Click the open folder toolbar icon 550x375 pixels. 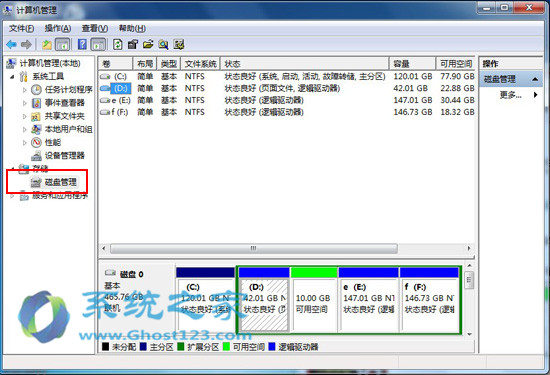[148, 45]
